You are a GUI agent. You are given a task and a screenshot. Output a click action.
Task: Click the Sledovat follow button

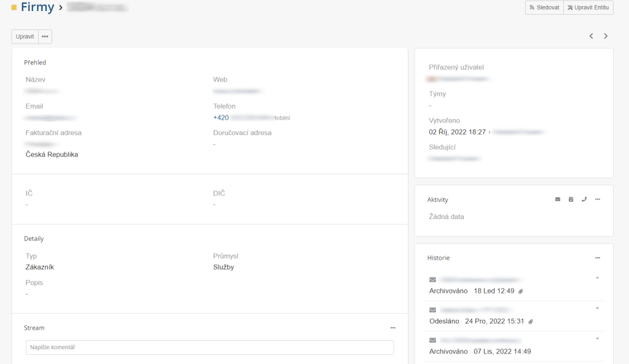click(544, 7)
